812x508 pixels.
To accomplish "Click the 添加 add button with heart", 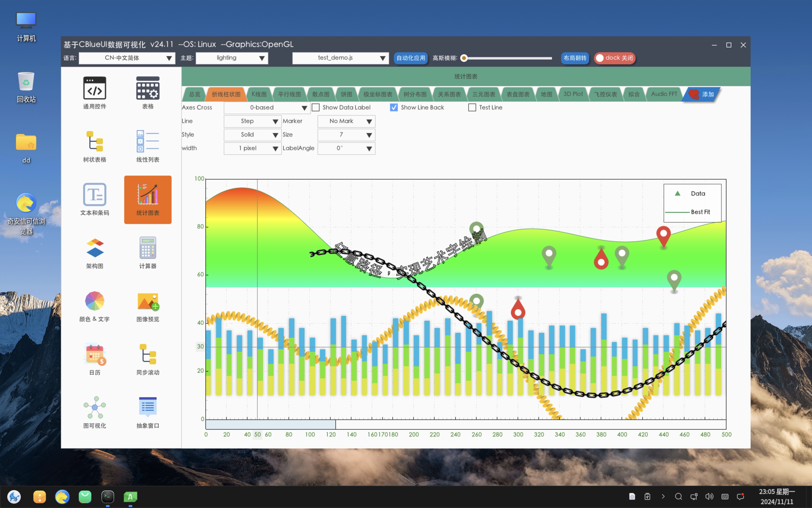I will 701,94.
